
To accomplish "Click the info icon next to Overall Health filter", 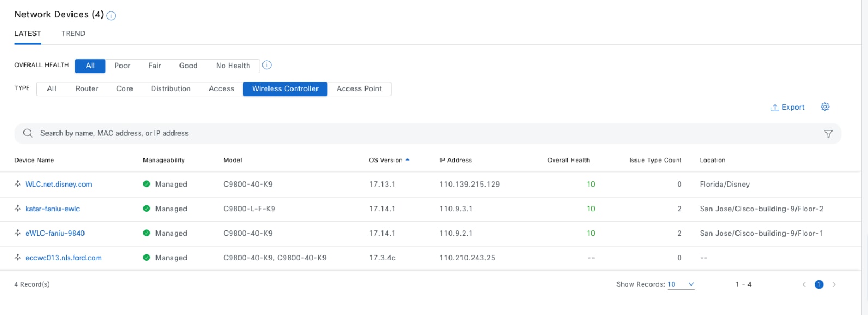I will click(267, 65).
